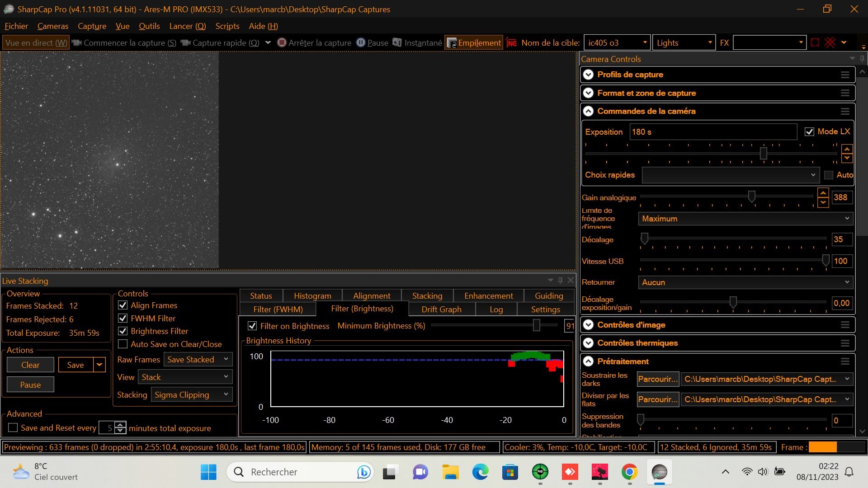
Task: Close the Live Stacking panel
Action: coord(571,280)
